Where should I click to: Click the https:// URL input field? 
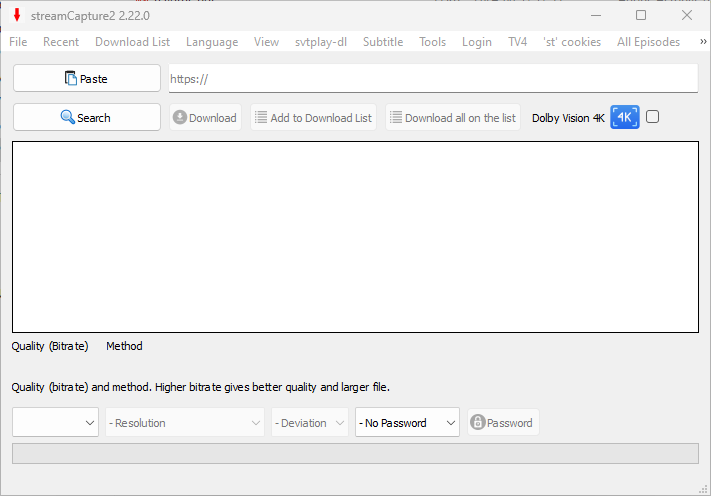[x=433, y=78]
